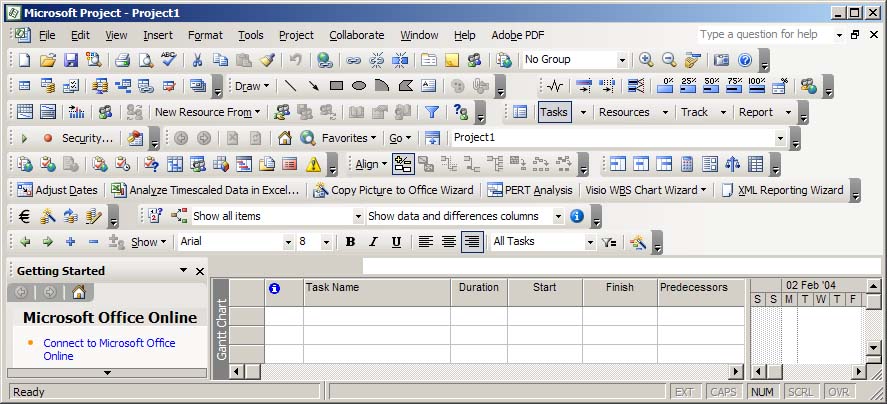Set Center text alignment
Viewport: 887px width, 404px height.
click(x=449, y=242)
